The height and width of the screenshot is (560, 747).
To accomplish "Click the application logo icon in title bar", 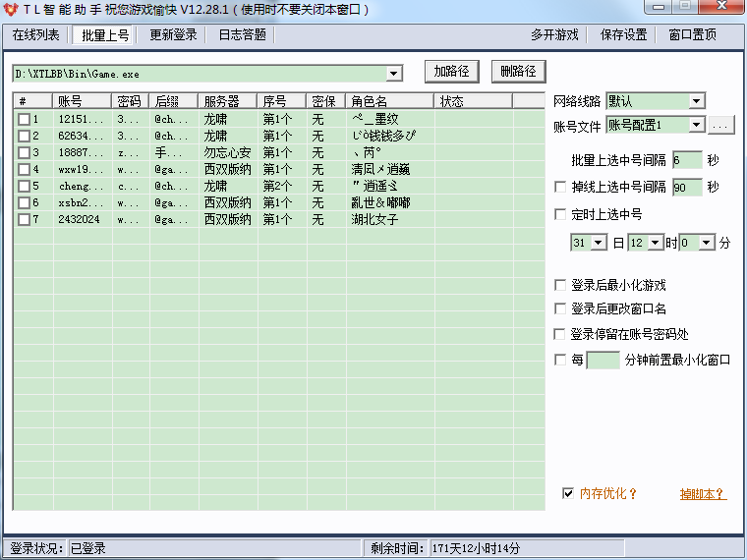I will click(x=11, y=9).
